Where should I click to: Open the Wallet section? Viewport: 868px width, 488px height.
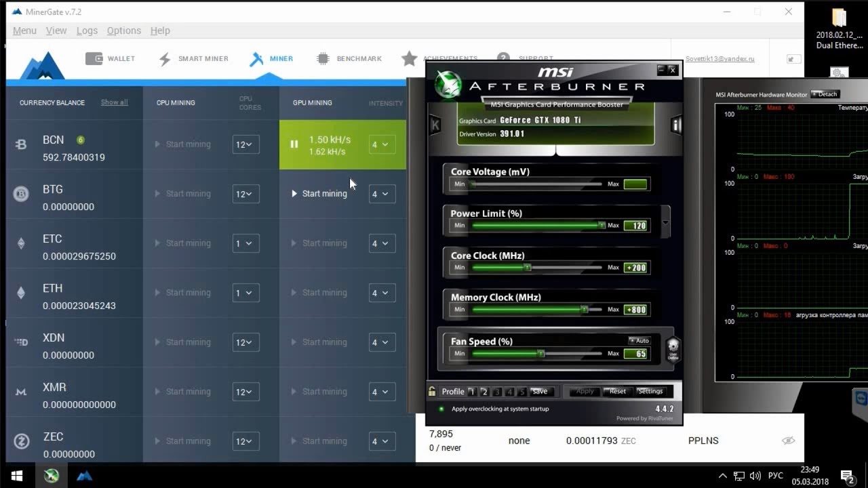(110, 59)
